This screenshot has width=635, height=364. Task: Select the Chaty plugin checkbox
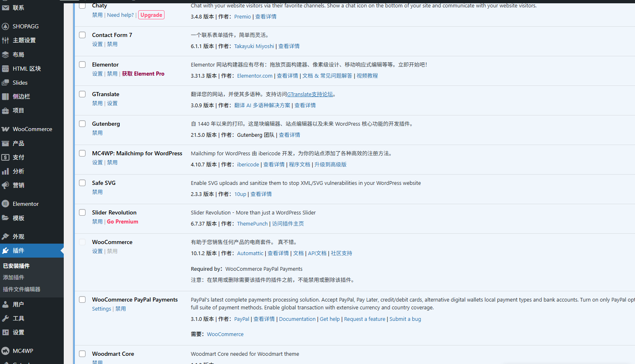[82, 5]
